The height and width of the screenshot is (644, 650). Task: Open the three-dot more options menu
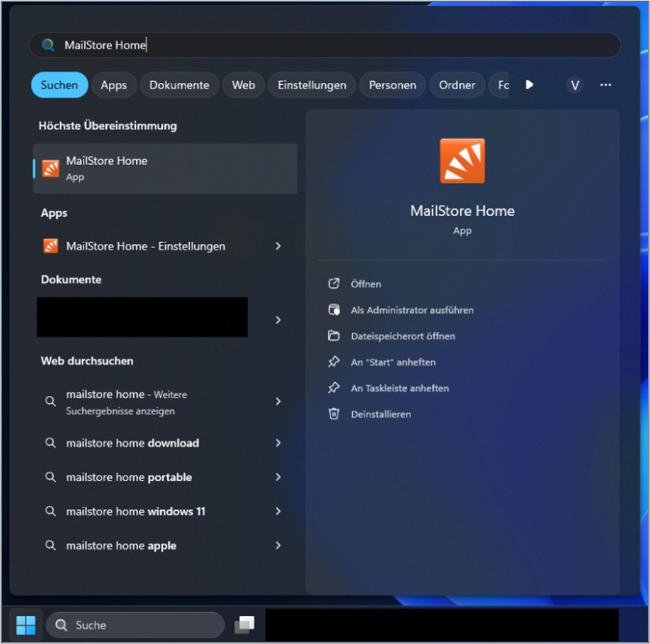tap(605, 85)
